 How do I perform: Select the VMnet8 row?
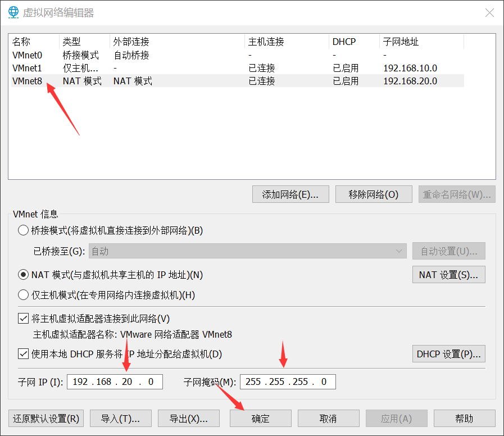pos(238,81)
